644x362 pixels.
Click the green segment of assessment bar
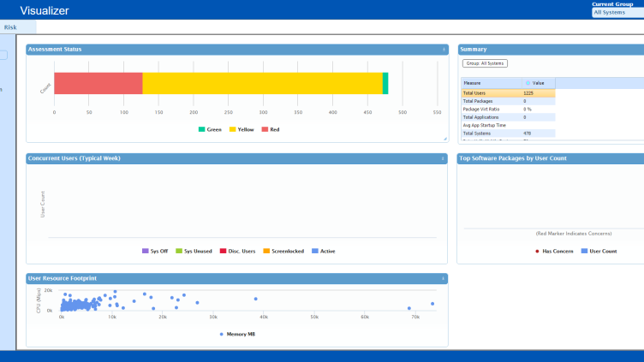tap(385, 83)
